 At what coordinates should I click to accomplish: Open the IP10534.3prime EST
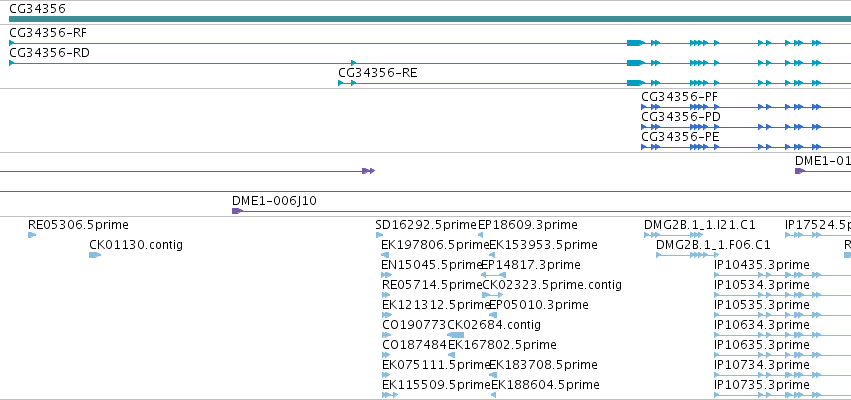(761, 285)
